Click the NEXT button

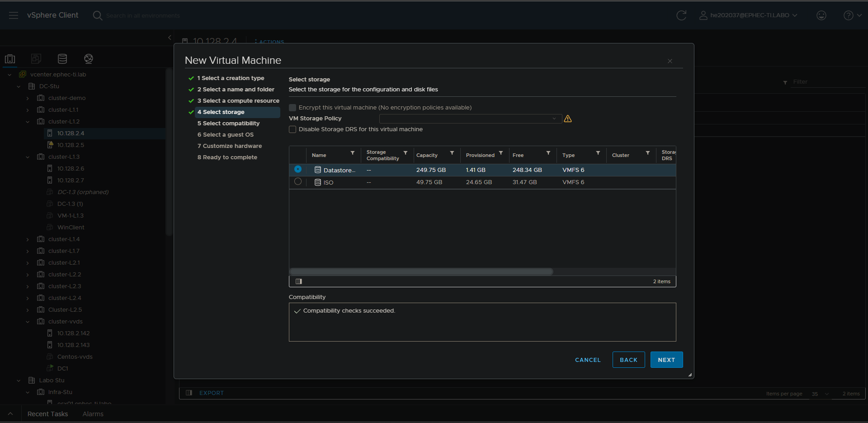(666, 360)
